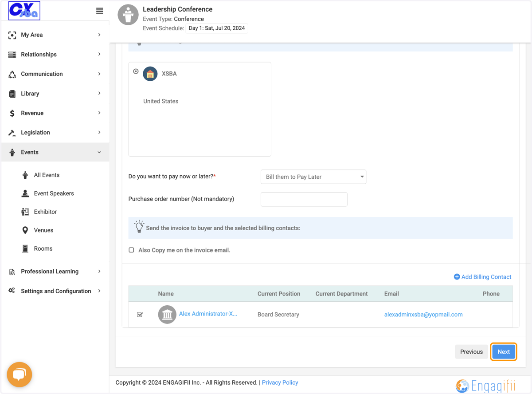Open the Bill them to Pay Later dropdown

313,177
